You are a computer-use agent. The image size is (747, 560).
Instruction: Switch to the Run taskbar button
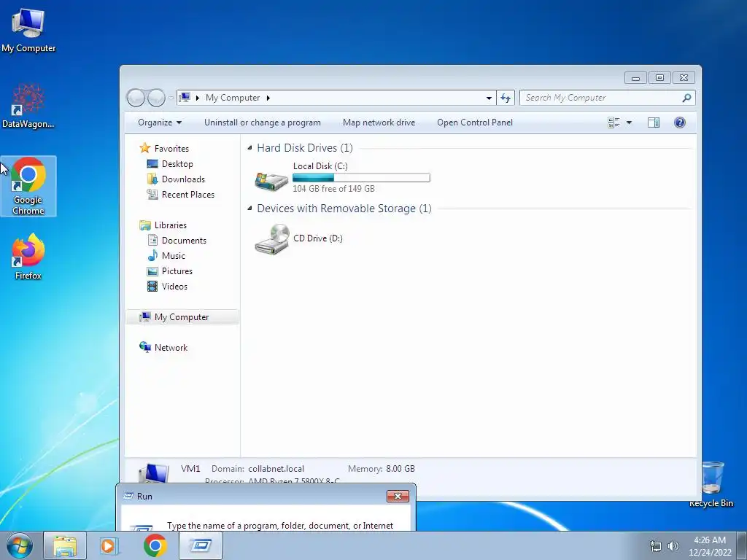coord(200,545)
